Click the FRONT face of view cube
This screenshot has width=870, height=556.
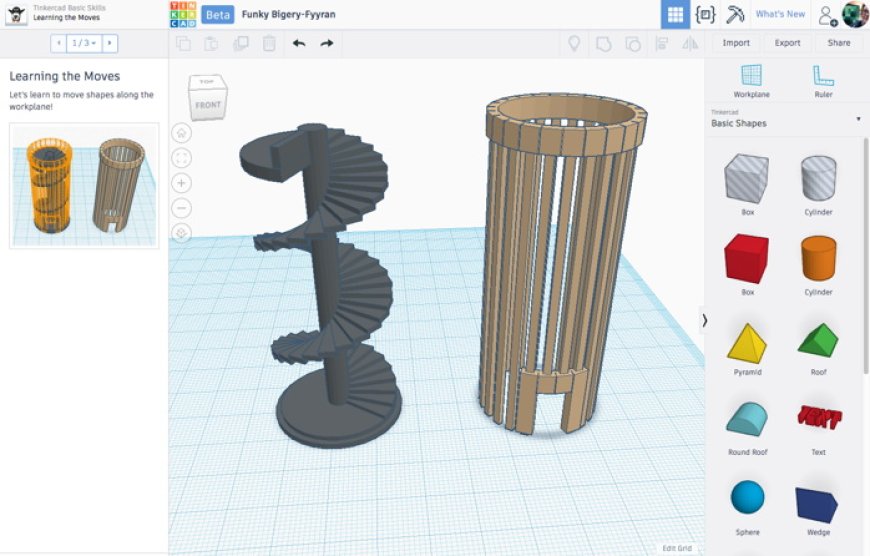pyautogui.click(x=208, y=105)
